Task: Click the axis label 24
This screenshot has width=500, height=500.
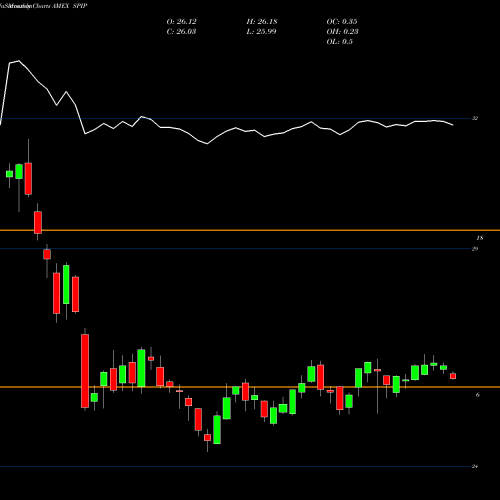Action: point(475,466)
